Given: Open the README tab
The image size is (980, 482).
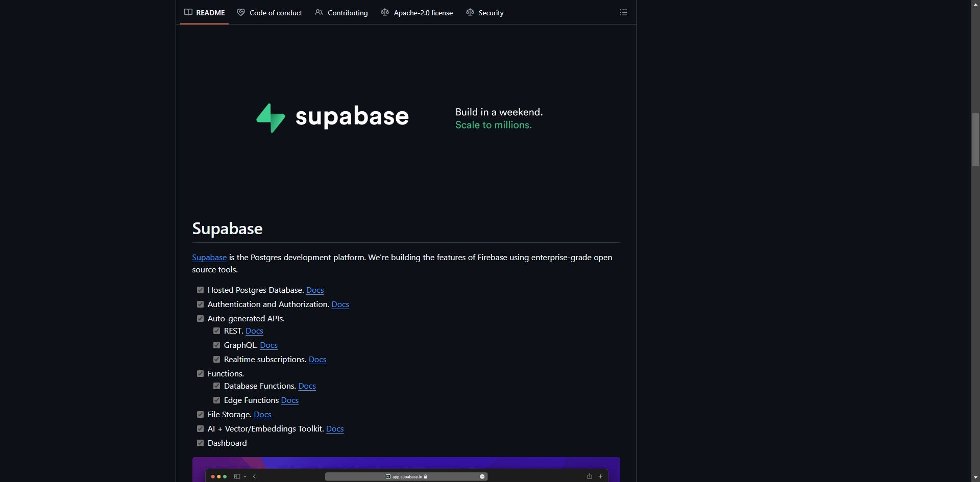Looking at the screenshot, I should (x=204, y=12).
